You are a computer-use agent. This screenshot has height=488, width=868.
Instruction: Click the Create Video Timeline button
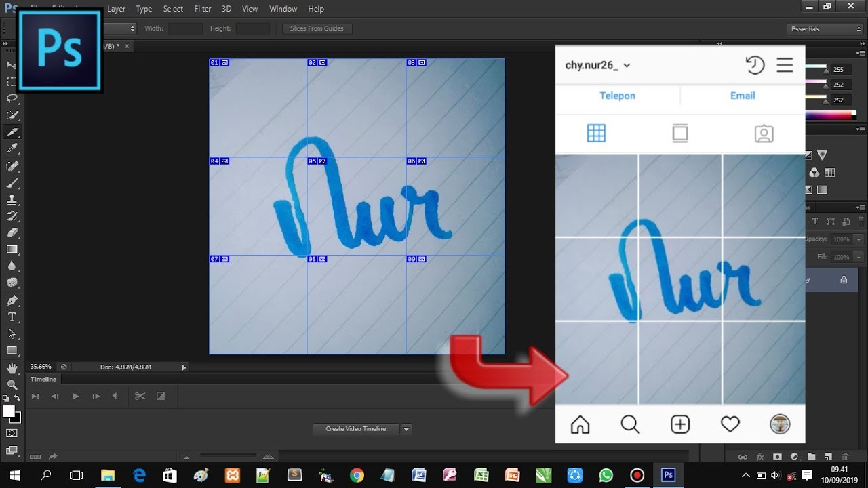(356, 428)
